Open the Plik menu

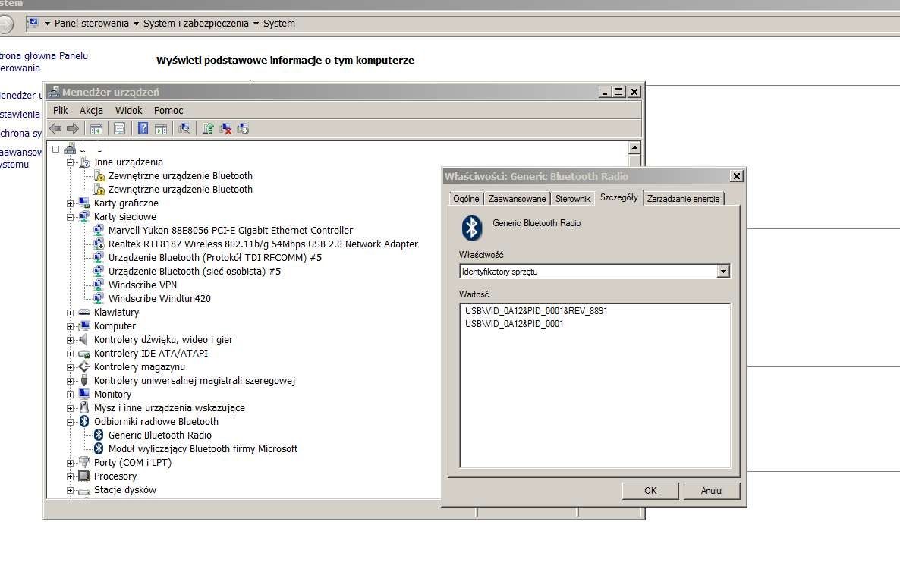pos(60,110)
